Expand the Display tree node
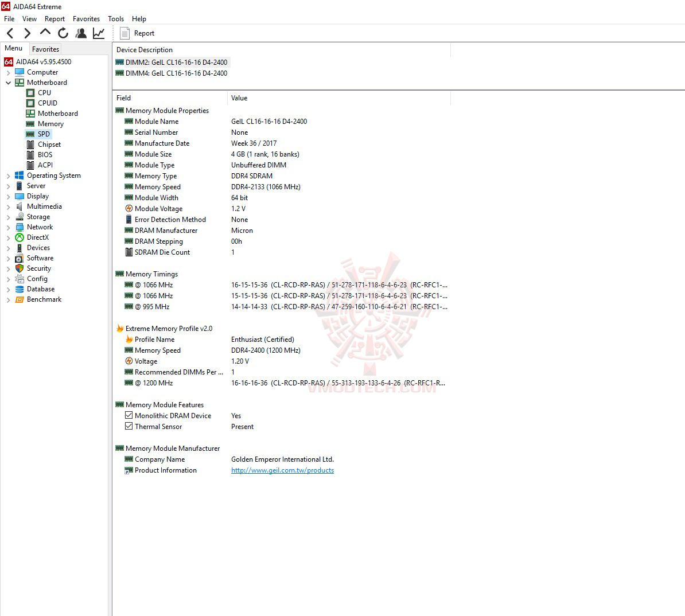The height and width of the screenshot is (616, 685). [x=8, y=197]
